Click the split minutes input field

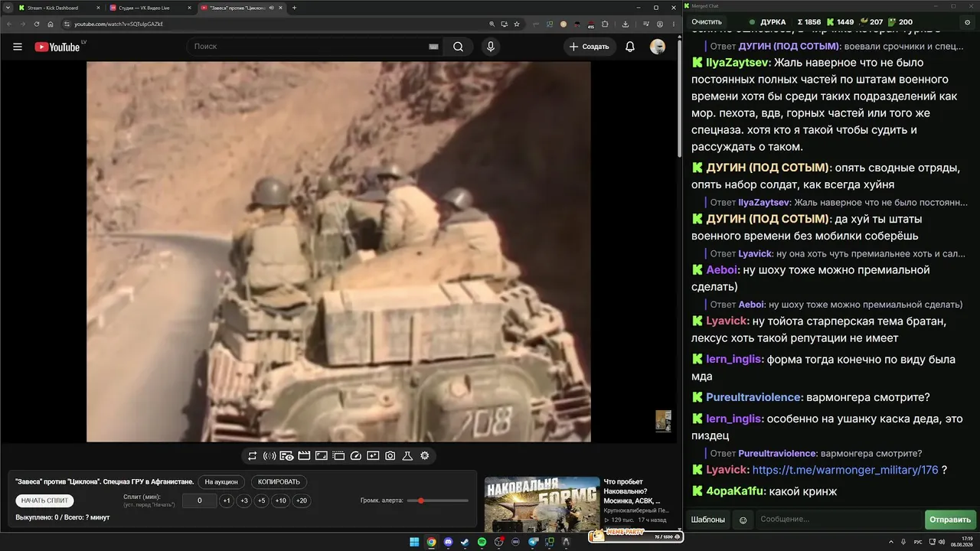pos(199,500)
